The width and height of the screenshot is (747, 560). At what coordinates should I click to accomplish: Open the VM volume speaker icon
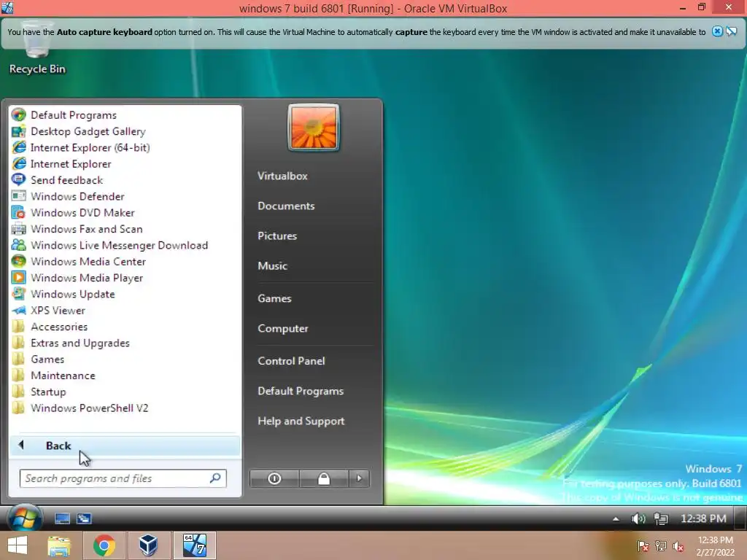[x=638, y=518]
